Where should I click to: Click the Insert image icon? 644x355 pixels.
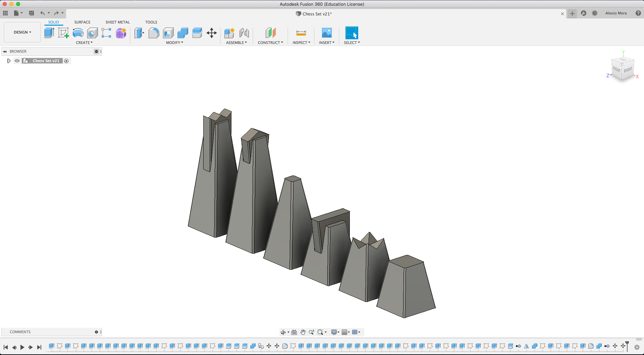(x=327, y=33)
